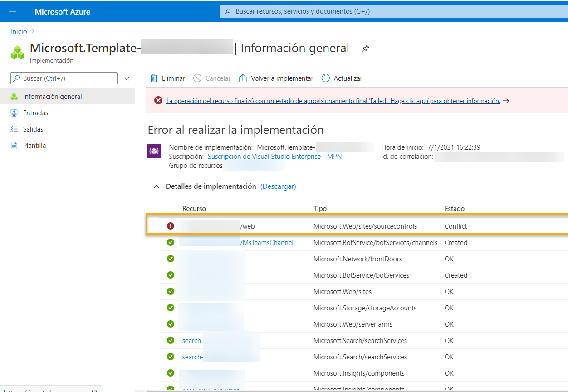This screenshot has width=568, height=392.
Task: Click green check on serverfarms row
Action: point(171,324)
